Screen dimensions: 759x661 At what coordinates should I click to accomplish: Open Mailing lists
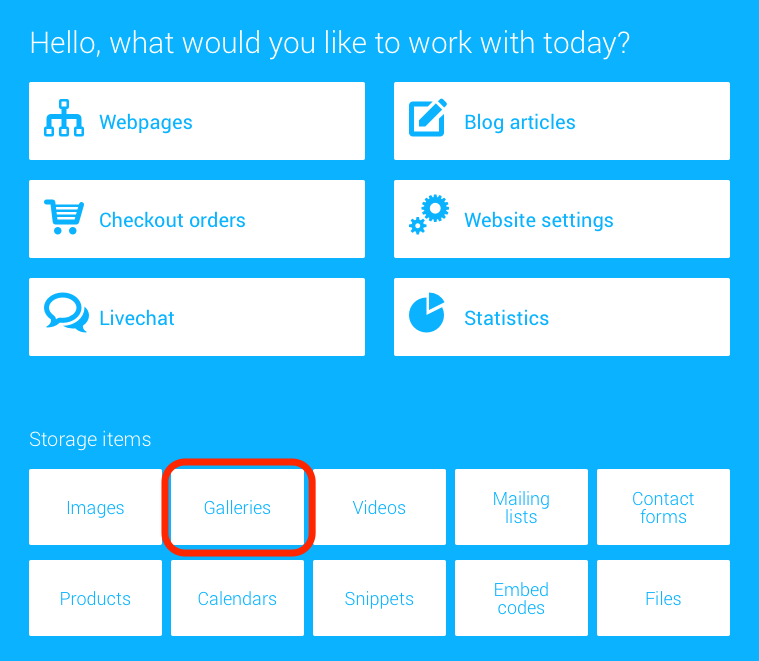[x=521, y=507]
